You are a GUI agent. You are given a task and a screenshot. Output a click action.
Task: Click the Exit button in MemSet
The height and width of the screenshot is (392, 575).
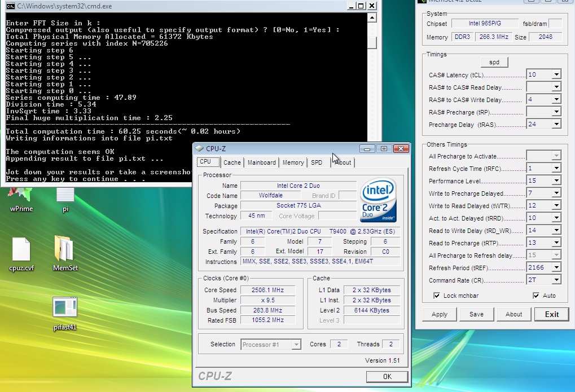point(552,314)
